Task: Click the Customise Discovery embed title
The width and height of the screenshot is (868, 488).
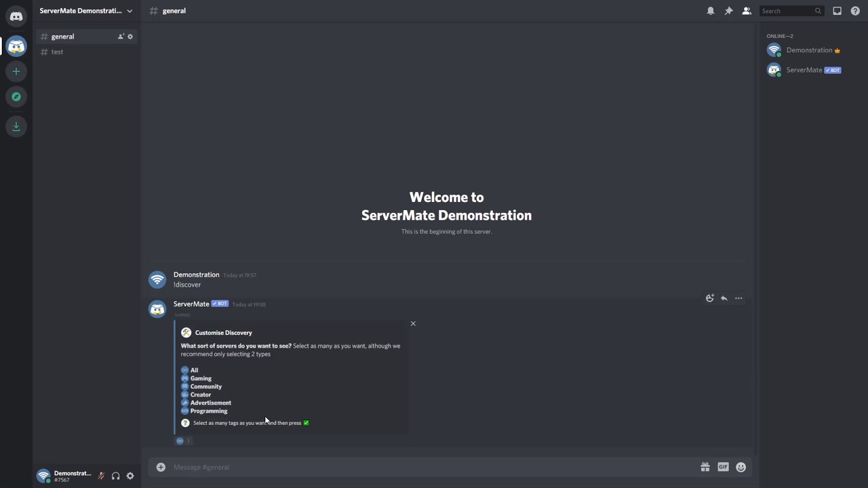Action: pyautogui.click(x=223, y=333)
